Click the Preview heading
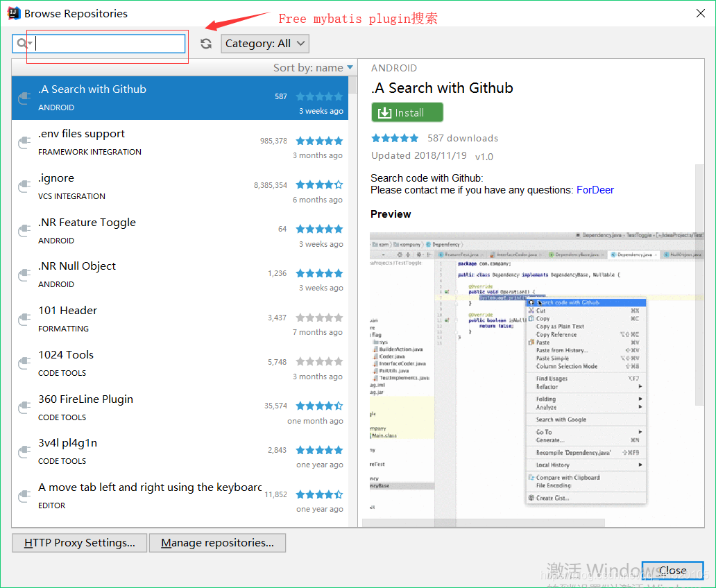Viewport: 716px width, 588px height. (391, 214)
